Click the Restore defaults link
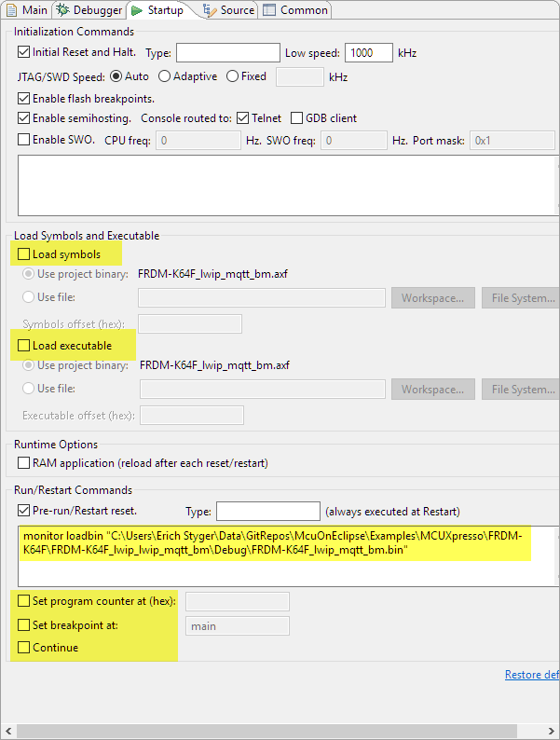Viewport: 560px width, 740px height. tap(531, 675)
